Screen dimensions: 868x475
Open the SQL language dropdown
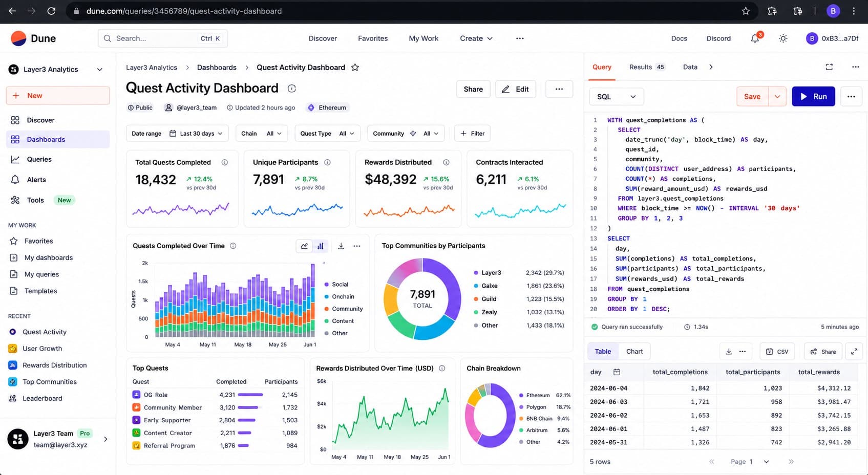[x=617, y=97]
